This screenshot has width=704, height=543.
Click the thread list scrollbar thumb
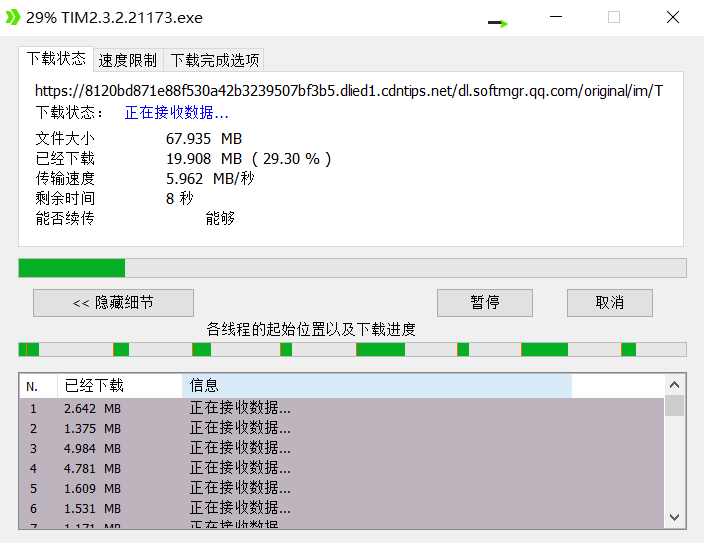[674, 406]
